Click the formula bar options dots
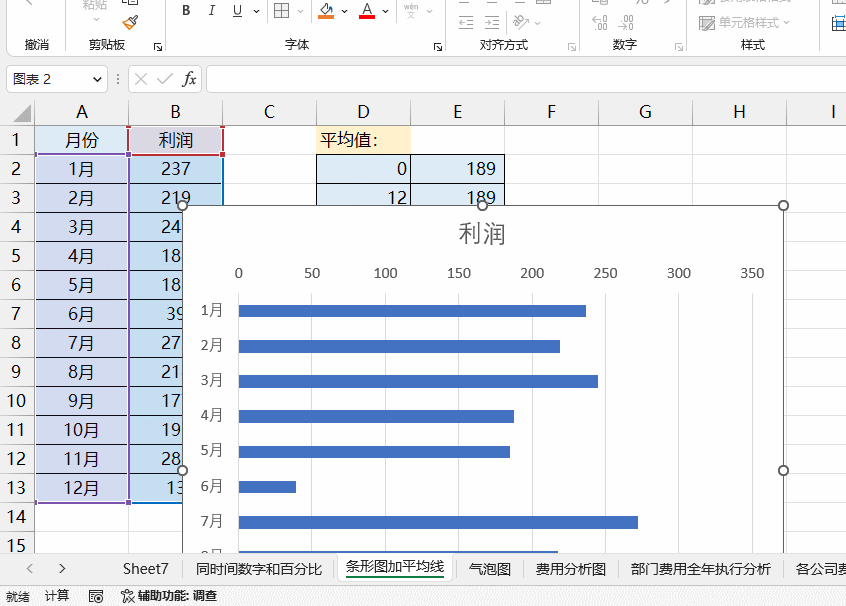Image resolution: width=846 pixels, height=606 pixels. pyautogui.click(x=118, y=79)
